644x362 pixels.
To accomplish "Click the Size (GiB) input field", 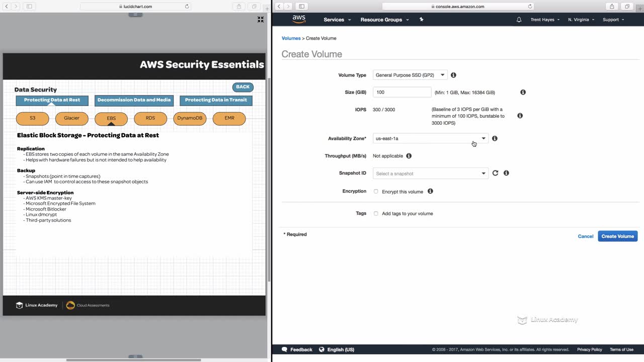I will click(x=402, y=92).
